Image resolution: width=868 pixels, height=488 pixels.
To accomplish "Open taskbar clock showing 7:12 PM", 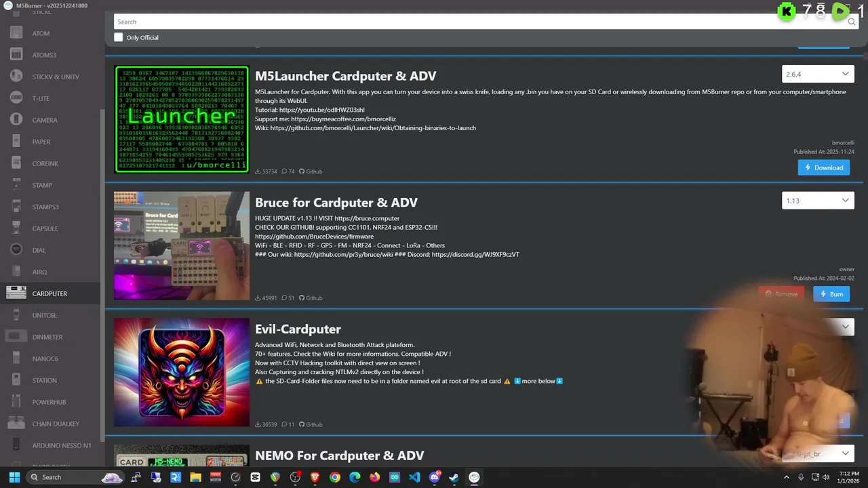I will pos(849,477).
